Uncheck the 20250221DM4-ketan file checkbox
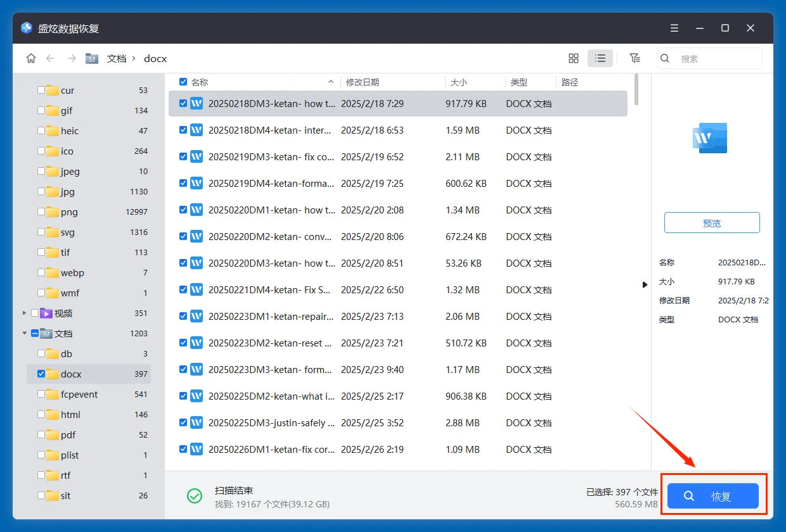 183,289
